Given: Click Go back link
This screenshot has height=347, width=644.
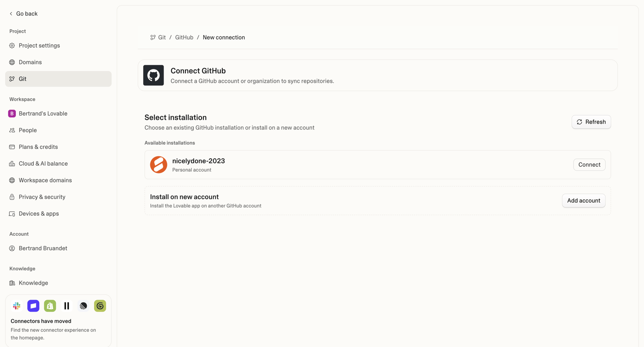Looking at the screenshot, I should (x=23, y=14).
